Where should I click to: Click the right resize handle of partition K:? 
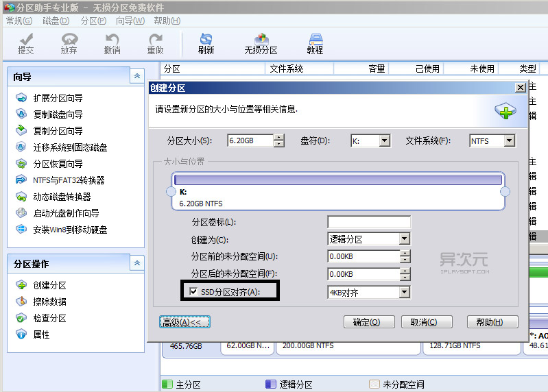click(x=505, y=191)
